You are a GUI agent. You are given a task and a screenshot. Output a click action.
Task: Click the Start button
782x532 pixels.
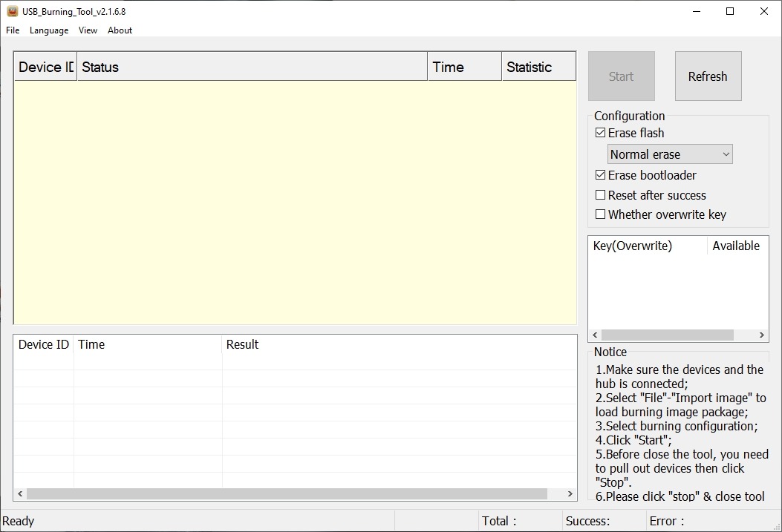622,76
